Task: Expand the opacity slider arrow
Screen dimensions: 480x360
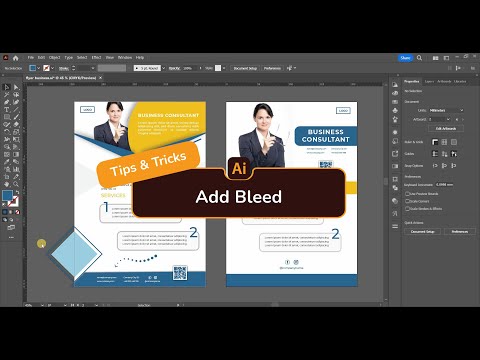Action: (x=200, y=68)
